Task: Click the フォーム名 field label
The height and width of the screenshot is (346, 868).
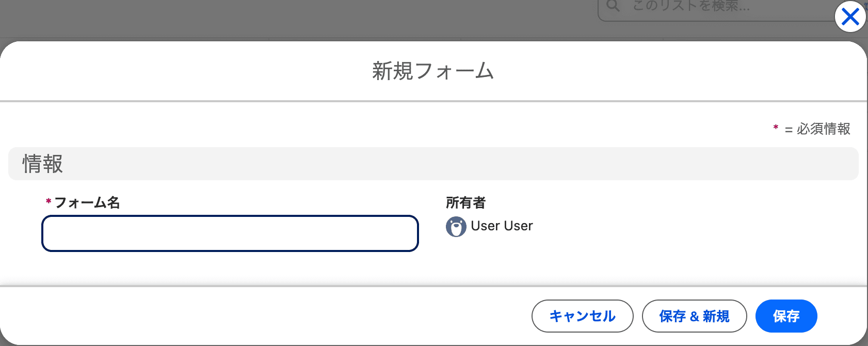Action: 87,202
